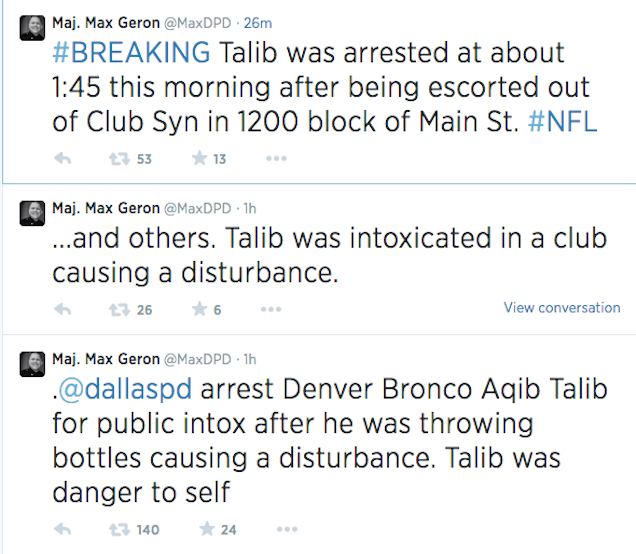Favorite the tweet with 24 stars
636x554 pixels.
tap(207, 529)
